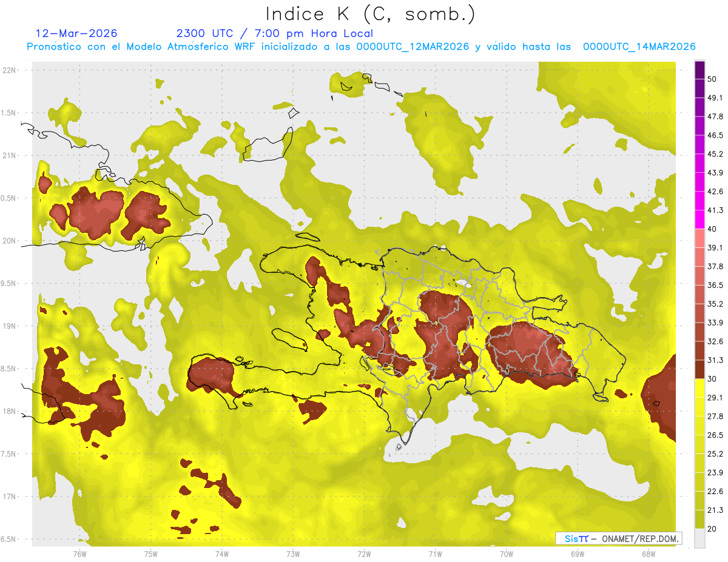Click the '76W' longitude axis label
Screen dimensions: 728x562
tap(80, 555)
